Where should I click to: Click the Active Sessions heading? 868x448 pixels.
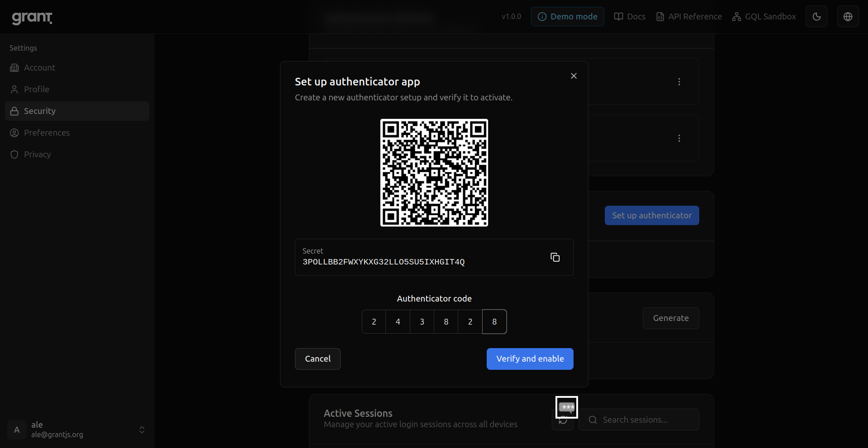[x=358, y=413]
